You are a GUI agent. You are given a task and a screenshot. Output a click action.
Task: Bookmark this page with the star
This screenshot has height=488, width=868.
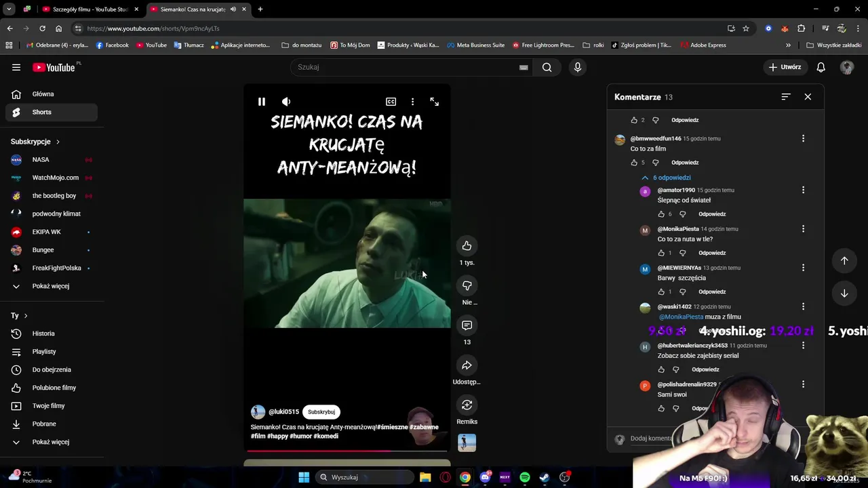[x=746, y=28]
